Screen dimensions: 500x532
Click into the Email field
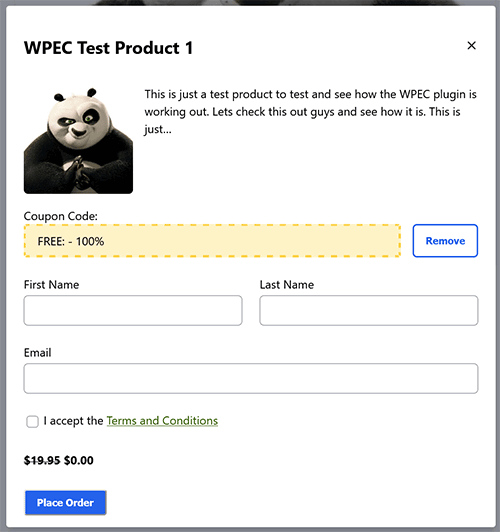[251, 378]
